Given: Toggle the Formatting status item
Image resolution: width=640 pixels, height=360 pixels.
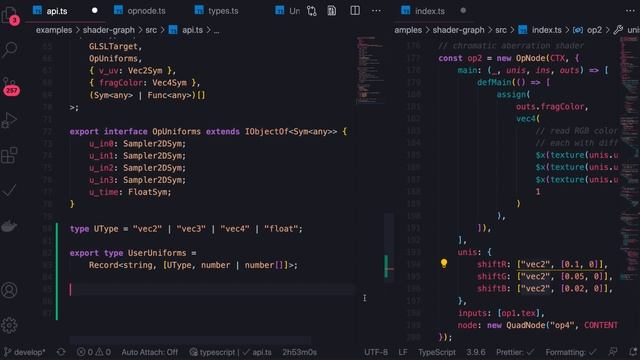Looking at the screenshot, I should (x=571, y=352).
